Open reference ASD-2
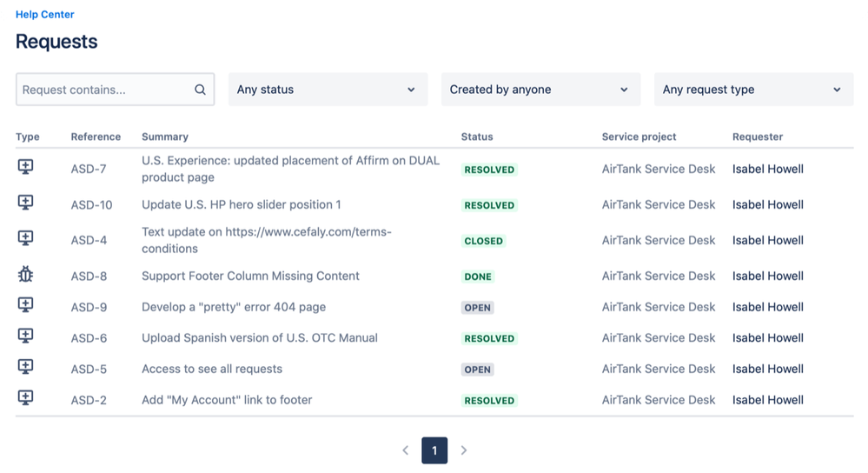868x473 pixels. tap(89, 400)
